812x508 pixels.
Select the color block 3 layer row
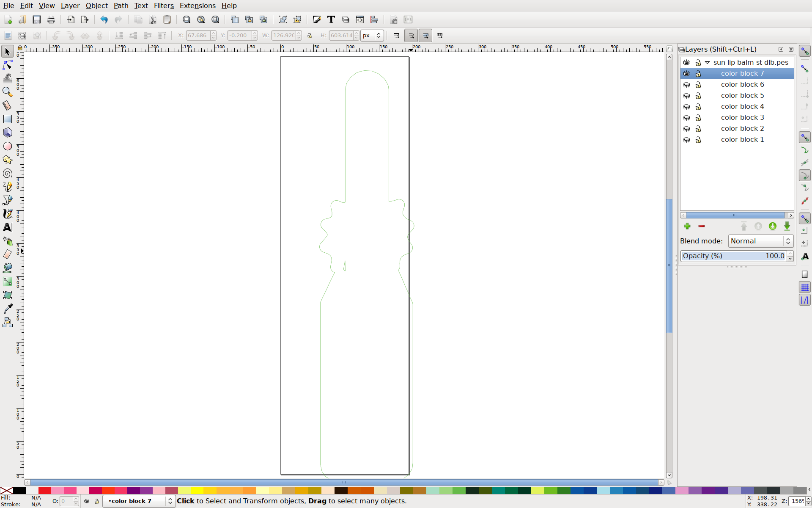click(x=737, y=118)
